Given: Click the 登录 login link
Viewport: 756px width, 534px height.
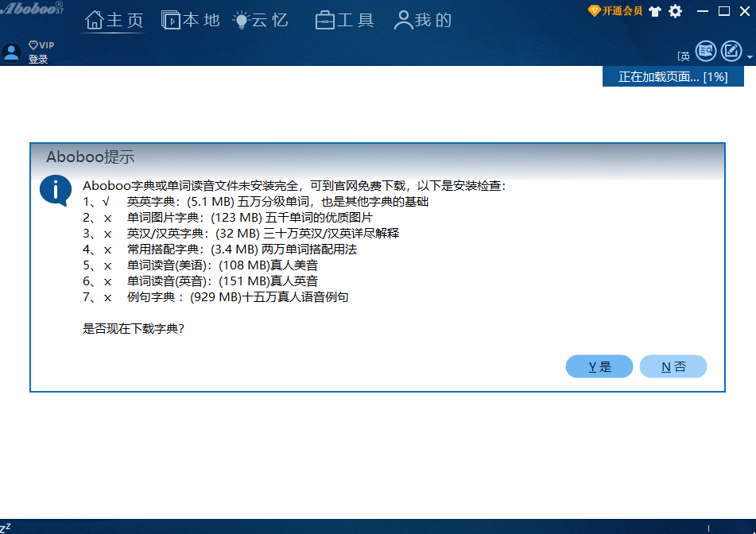Looking at the screenshot, I should (x=38, y=60).
